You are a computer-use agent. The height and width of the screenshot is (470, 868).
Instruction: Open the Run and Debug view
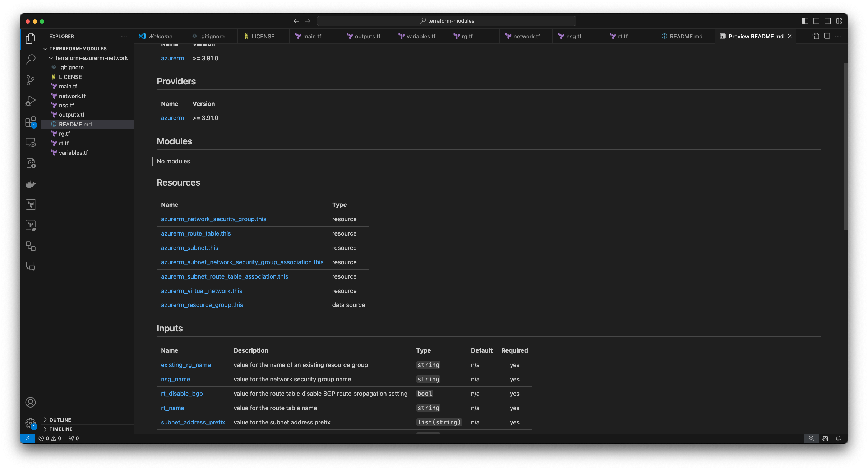31,101
